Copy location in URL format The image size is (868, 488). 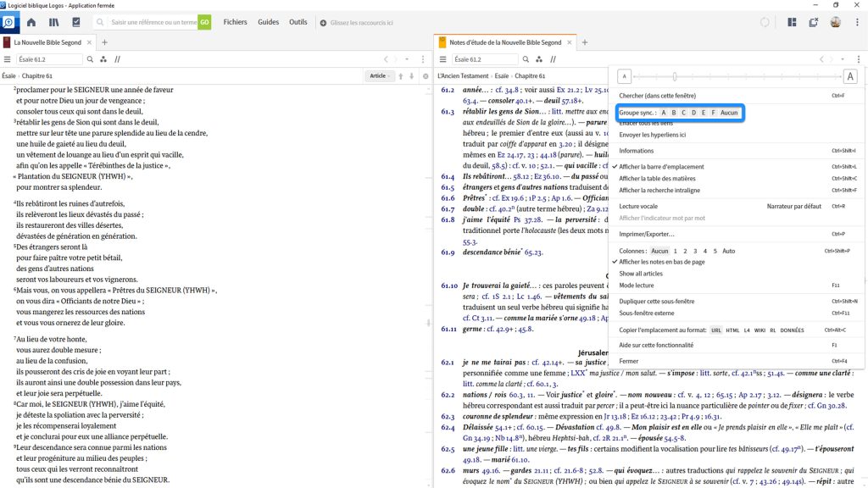[715, 330]
